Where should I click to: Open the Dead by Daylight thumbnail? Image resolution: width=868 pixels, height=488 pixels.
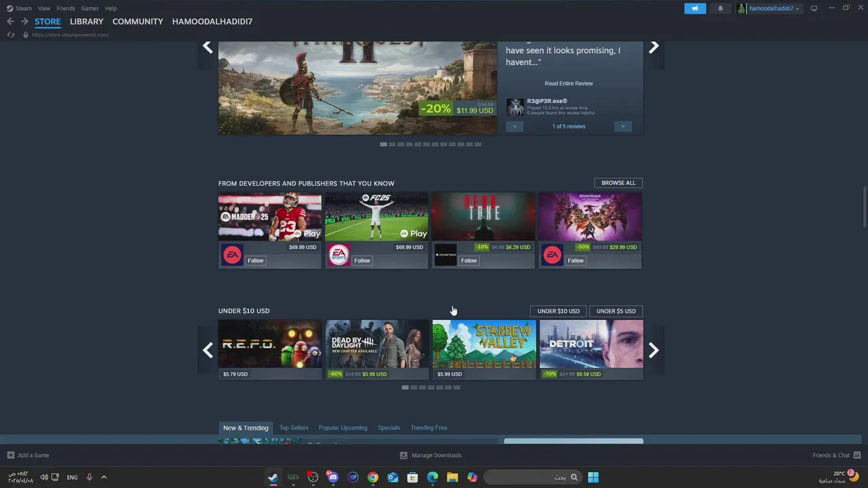[377, 344]
